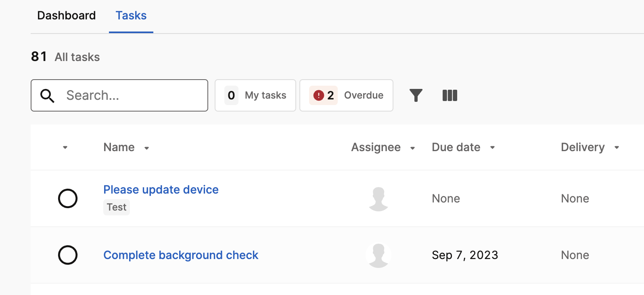This screenshot has width=644, height=295.
Task: Open the filter funnel icon
Action: (416, 95)
